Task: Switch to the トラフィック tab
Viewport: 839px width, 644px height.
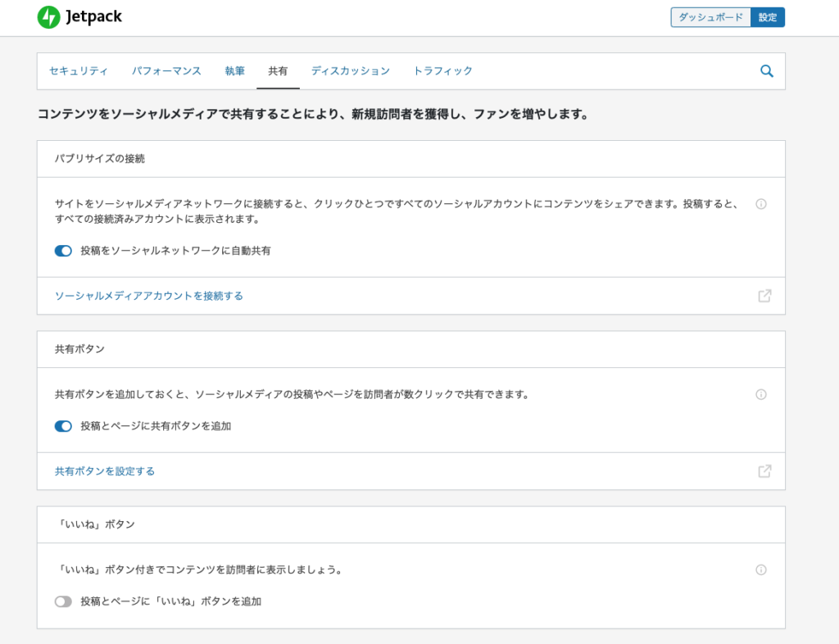Action: click(x=442, y=71)
